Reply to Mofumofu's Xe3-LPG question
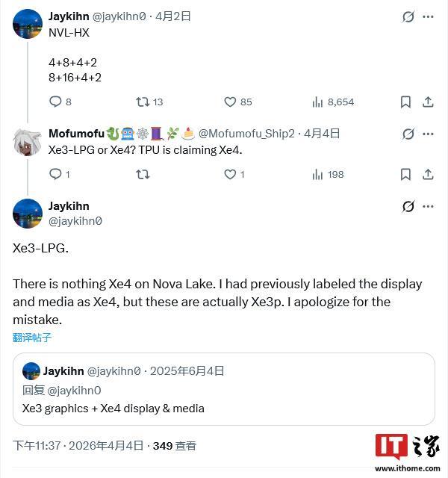Viewport: 448px width, 478px height. [55, 174]
